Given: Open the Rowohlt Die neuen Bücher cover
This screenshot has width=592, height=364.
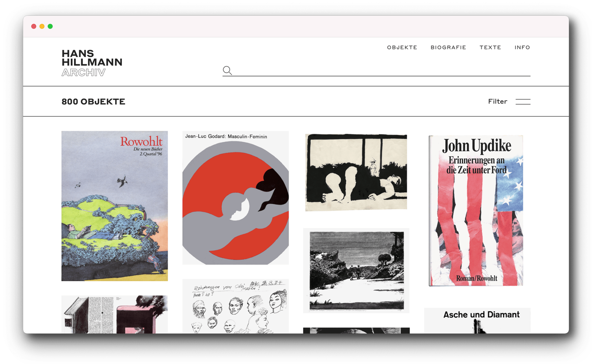Looking at the screenshot, I should point(114,206).
